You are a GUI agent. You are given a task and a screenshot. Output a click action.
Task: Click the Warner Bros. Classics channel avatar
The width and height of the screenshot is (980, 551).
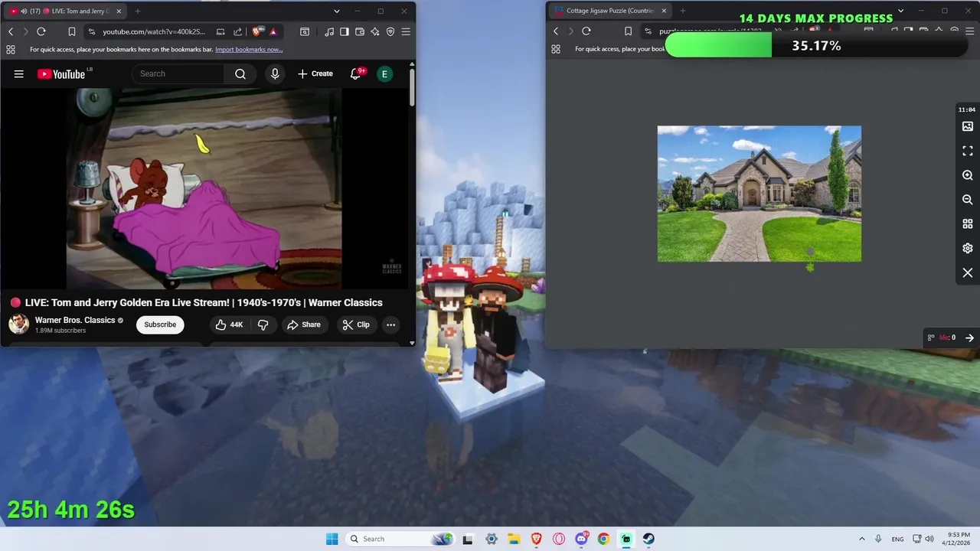(18, 324)
